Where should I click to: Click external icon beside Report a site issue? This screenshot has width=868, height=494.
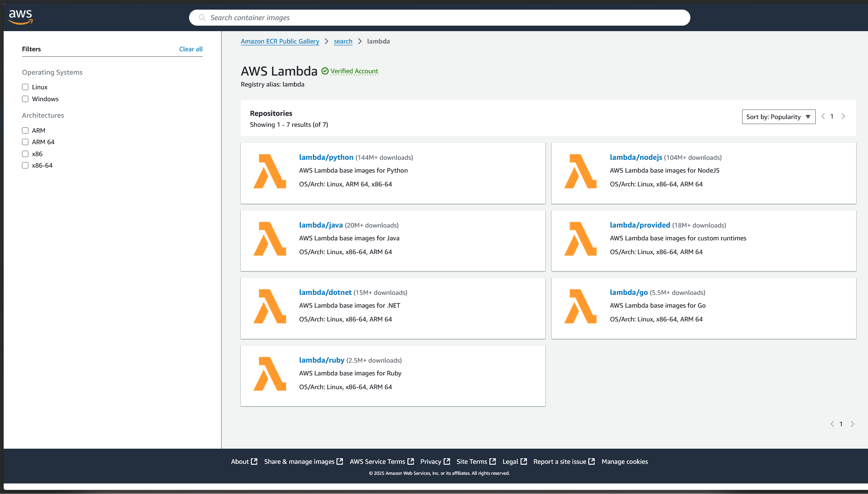pos(591,461)
